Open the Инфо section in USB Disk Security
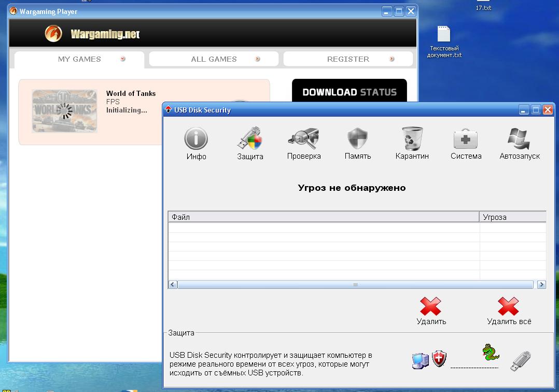559x392 pixels. pos(196,143)
